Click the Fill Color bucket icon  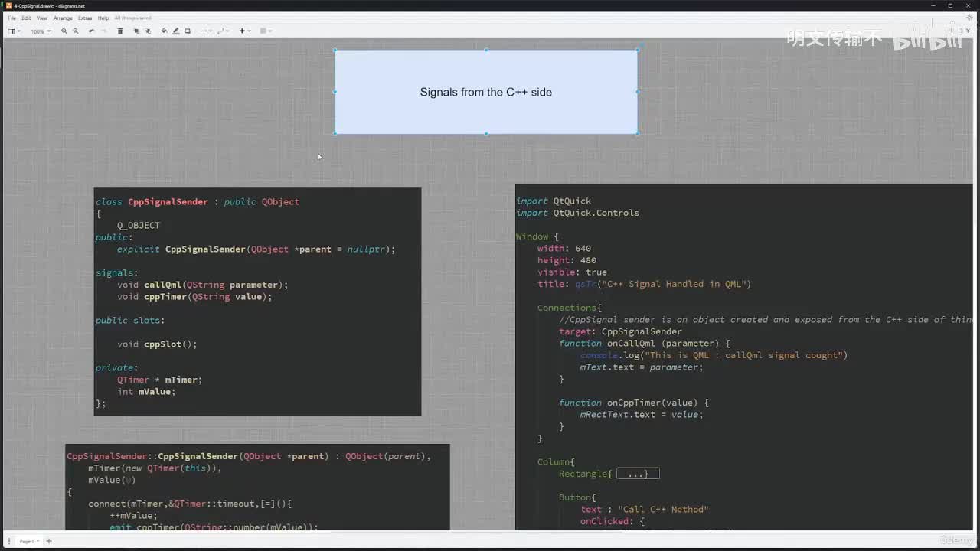[x=164, y=31]
